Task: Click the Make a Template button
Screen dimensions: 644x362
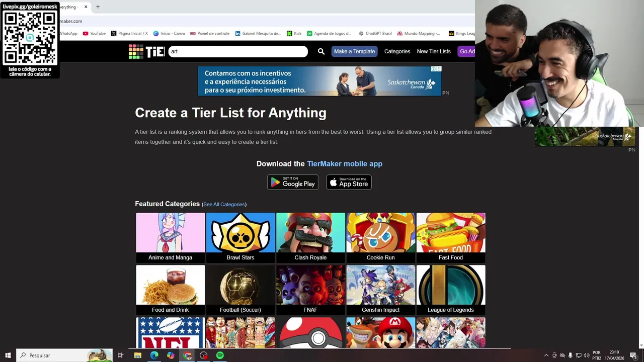Action: coord(354,51)
